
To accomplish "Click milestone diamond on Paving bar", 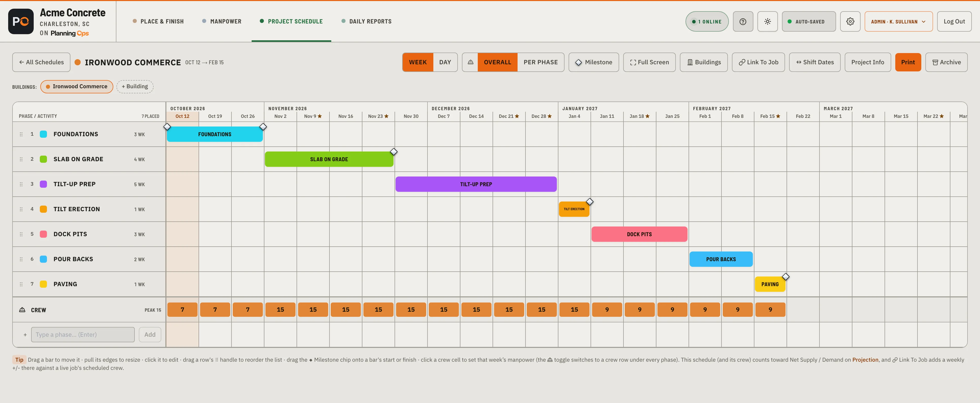I will tap(786, 276).
